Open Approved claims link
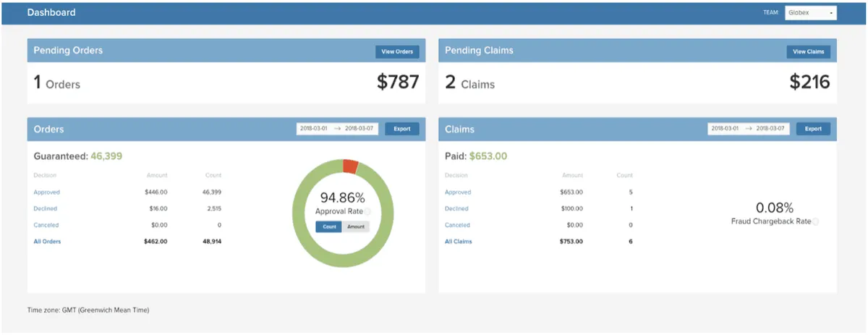 [x=458, y=192]
